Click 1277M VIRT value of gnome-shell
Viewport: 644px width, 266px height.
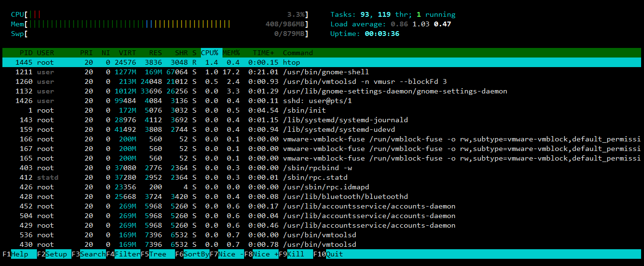[x=126, y=72]
